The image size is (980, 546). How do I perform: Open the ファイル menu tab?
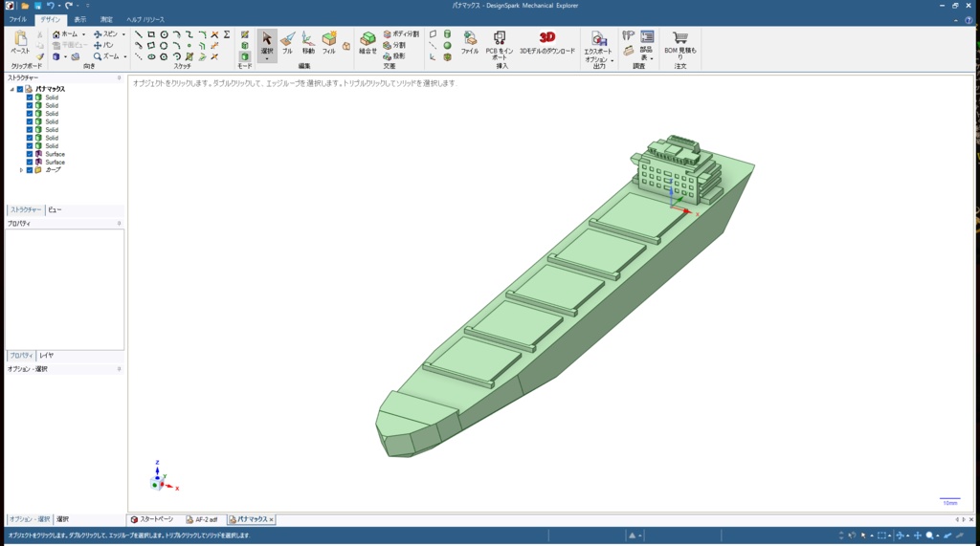pyautogui.click(x=17, y=20)
